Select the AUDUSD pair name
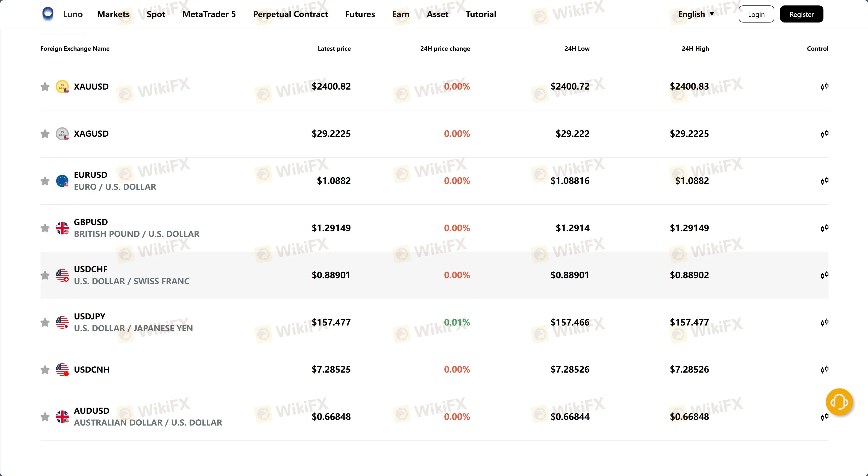The height and width of the screenshot is (476, 868). [x=92, y=411]
